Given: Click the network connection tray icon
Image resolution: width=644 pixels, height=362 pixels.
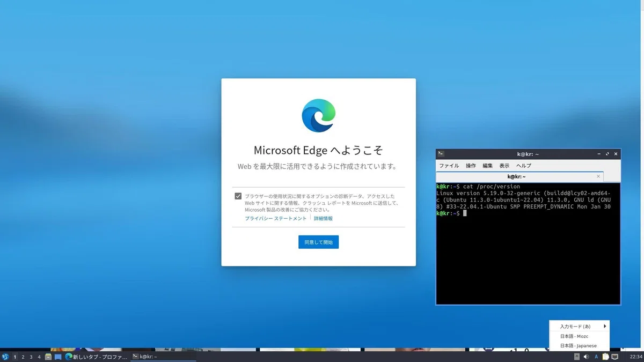Looking at the screenshot, I should 614,357.
